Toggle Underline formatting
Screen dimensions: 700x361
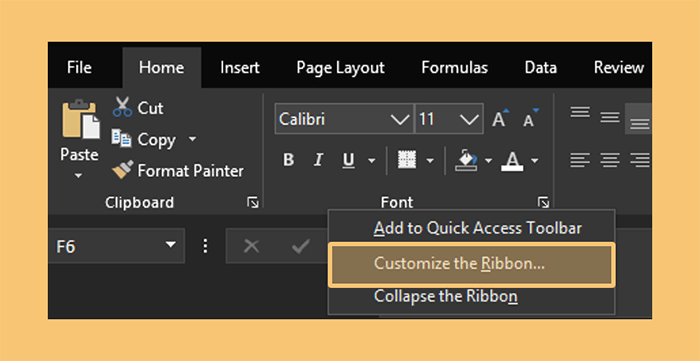(348, 160)
